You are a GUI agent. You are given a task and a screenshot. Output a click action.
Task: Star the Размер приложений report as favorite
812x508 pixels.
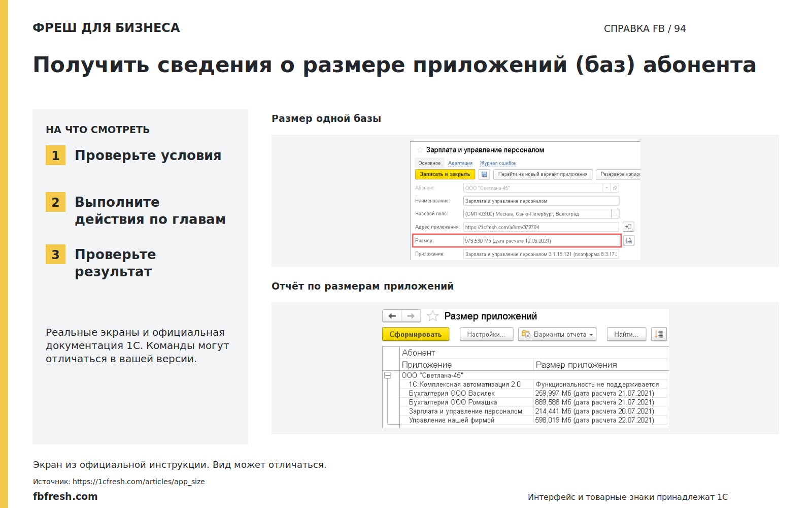pos(432,316)
